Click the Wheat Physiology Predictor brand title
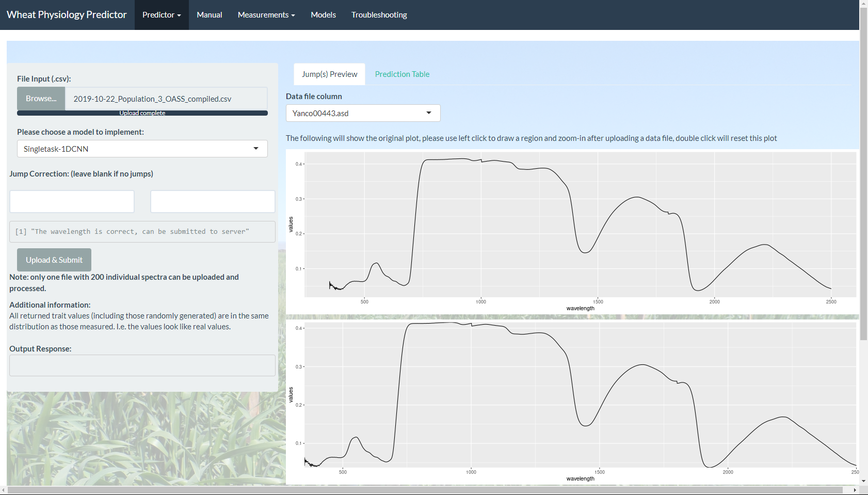Screen dimensions: 868x495 pos(67,15)
